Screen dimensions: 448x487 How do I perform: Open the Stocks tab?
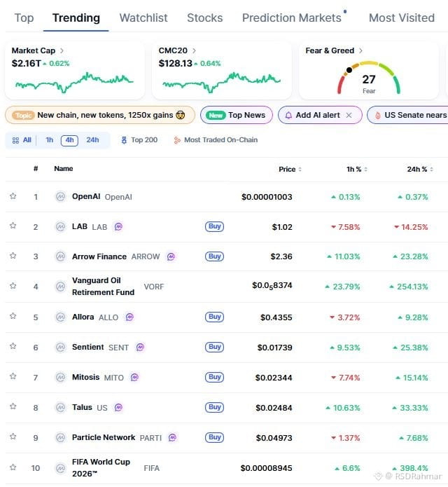point(205,18)
